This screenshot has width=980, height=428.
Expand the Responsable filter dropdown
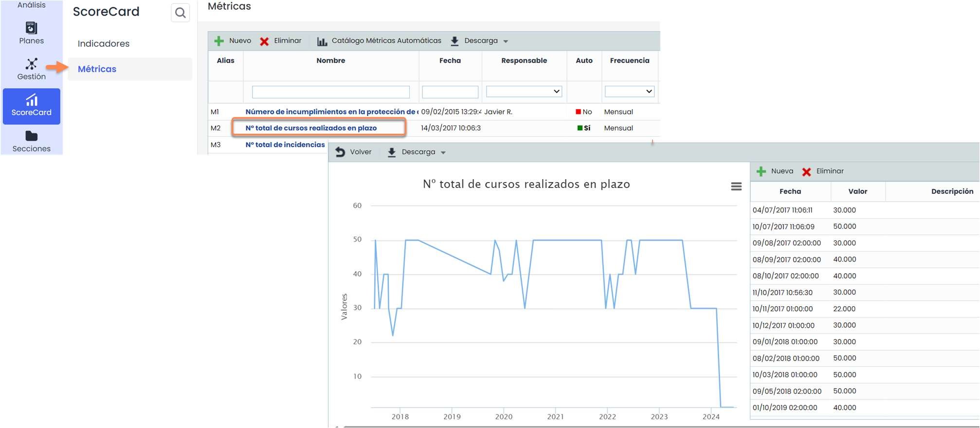pyautogui.click(x=524, y=92)
